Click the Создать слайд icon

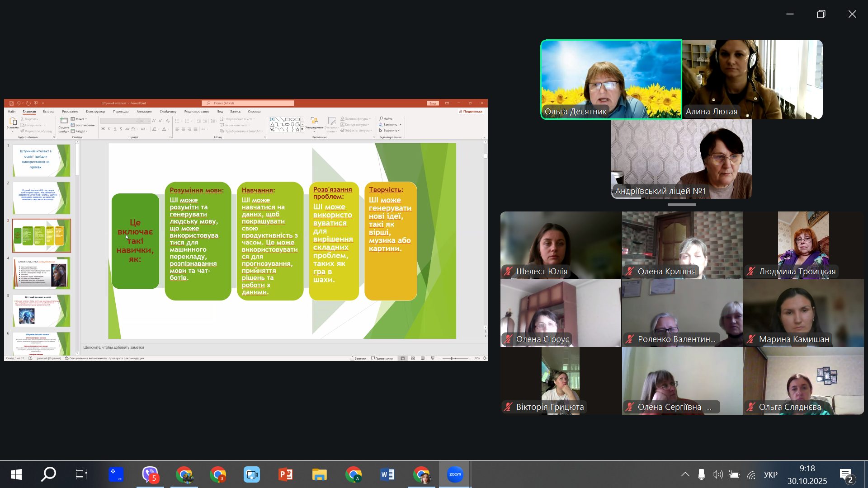coord(64,121)
